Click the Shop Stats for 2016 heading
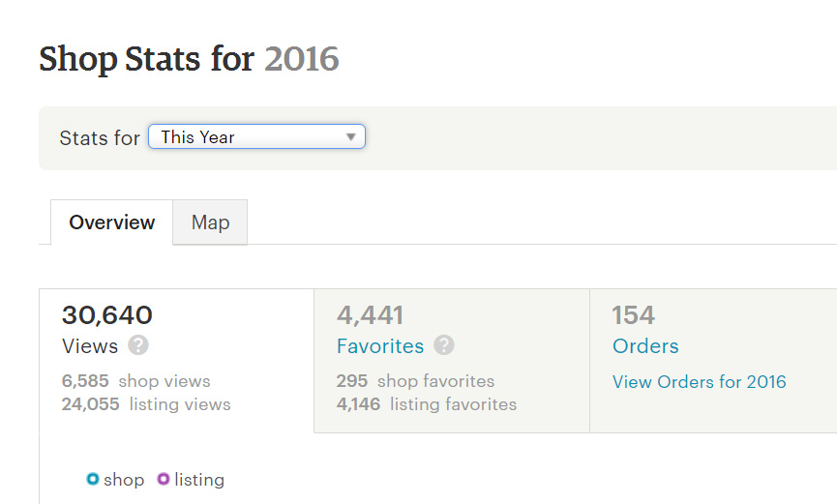This screenshot has width=837, height=504. tap(189, 59)
